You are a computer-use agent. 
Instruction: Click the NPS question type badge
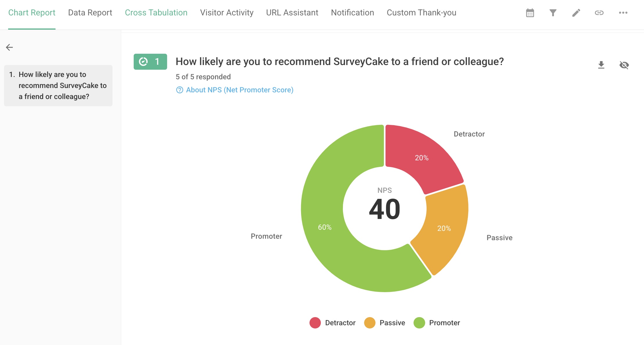150,62
